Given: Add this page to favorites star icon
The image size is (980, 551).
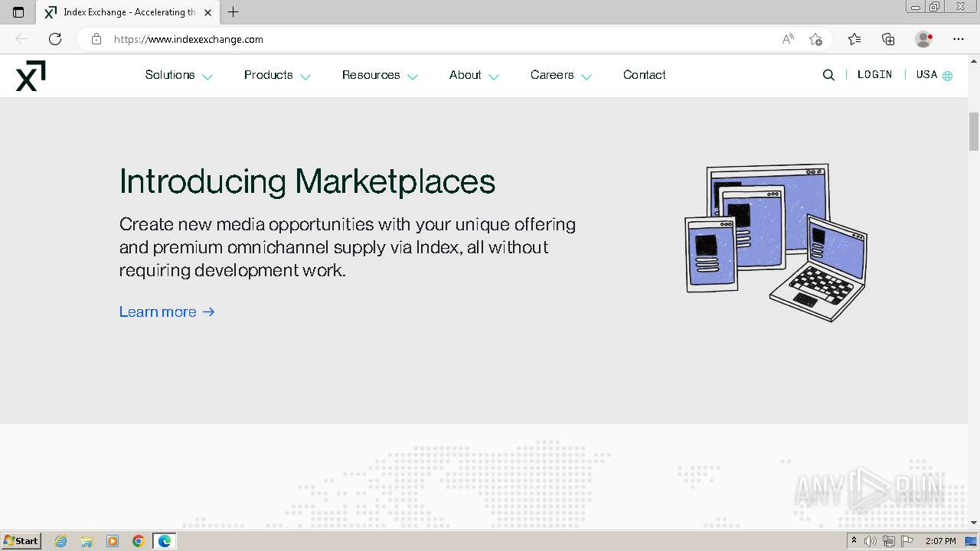Looking at the screenshot, I should (x=815, y=39).
